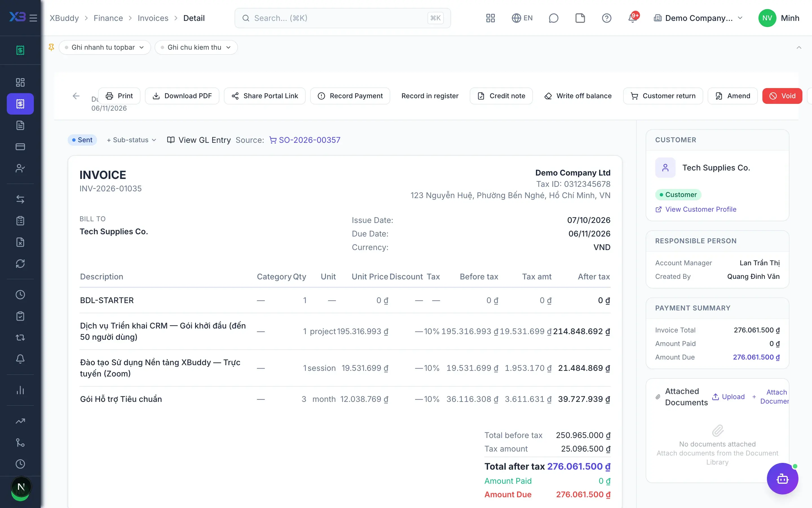This screenshot has width=812, height=508.
Task: Open the chat messages icon
Action: point(553,18)
